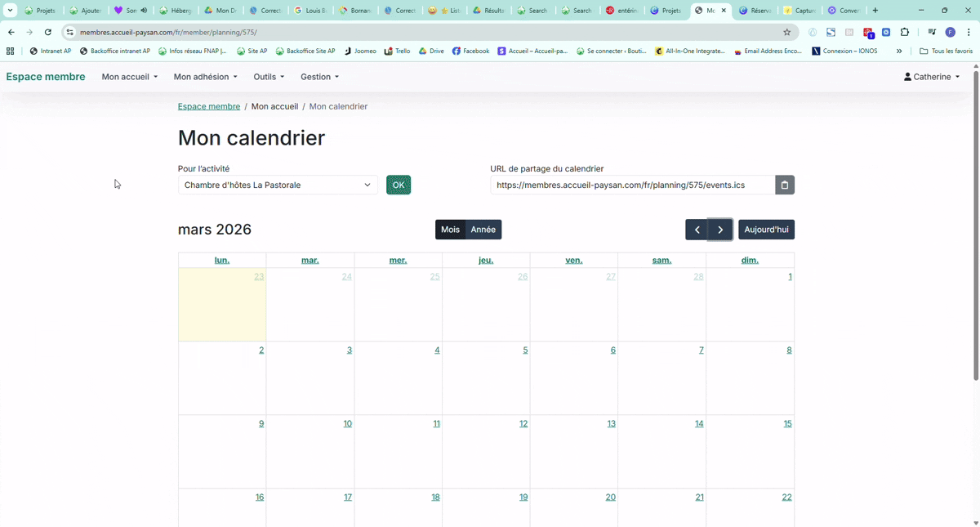Screen dimensions: 980x527
Task: Open Trello bookmark
Action: (397, 51)
